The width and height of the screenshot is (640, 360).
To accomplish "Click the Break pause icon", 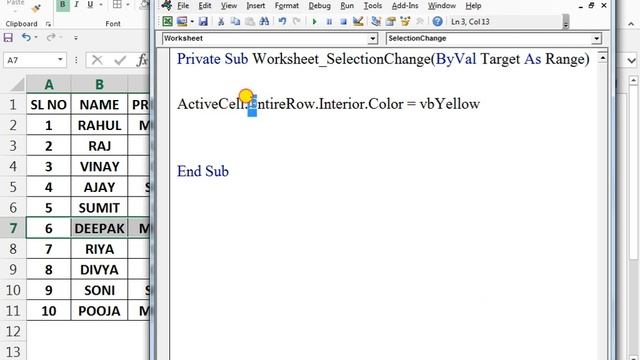I will (329, 22).
